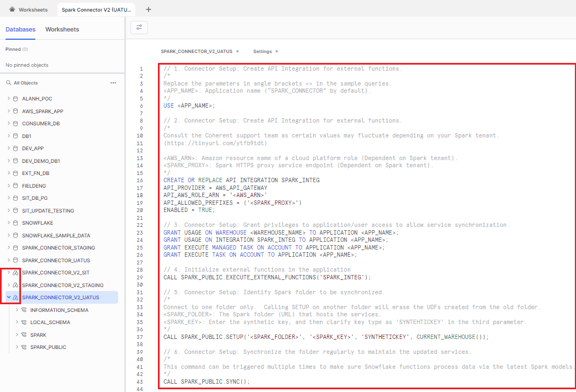
Task: Select SNOWFLAKE_SAMPLE_DATA in the object tree
Action: click(x=56, y=235)
